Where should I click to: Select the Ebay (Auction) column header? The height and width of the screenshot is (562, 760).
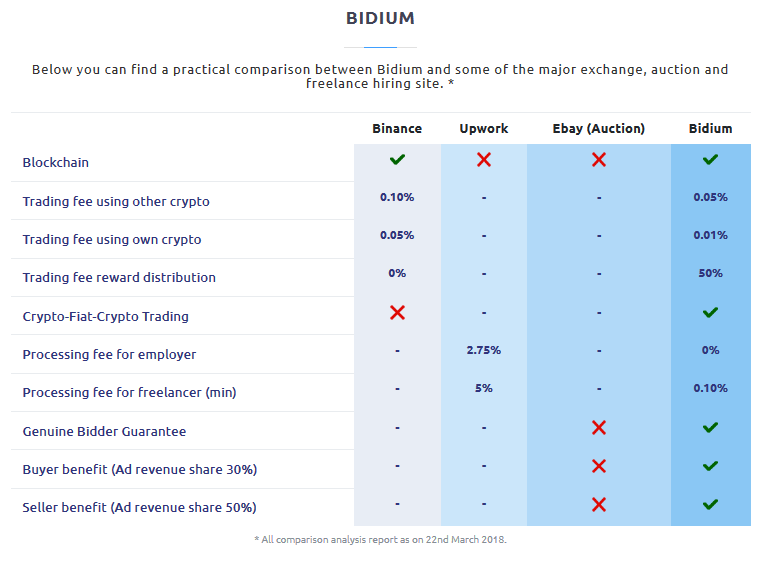(x=599, y=128)
